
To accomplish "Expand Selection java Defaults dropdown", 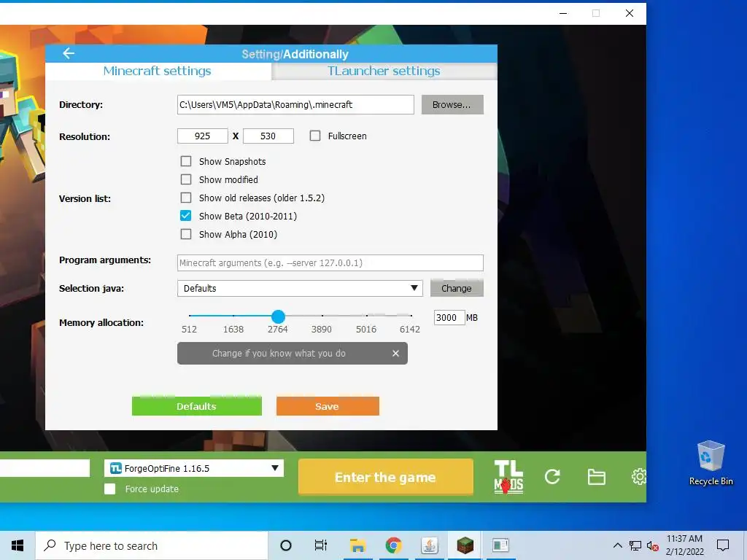I will click(300, 288).
